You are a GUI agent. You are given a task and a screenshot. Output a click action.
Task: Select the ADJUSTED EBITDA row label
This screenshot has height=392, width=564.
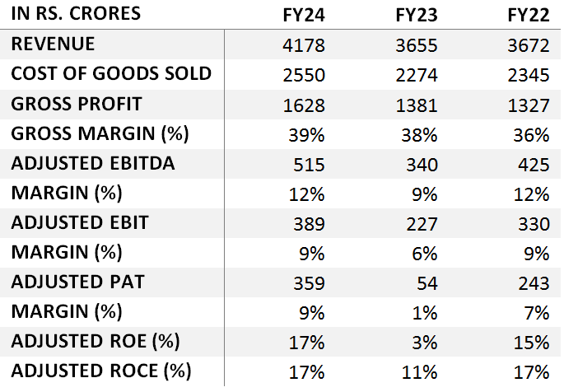(92, 163)
